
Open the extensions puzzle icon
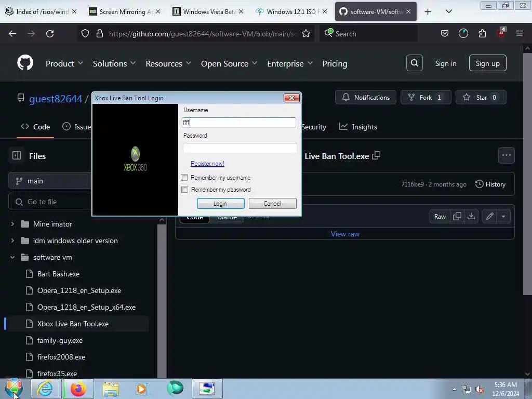coord(482,33)
